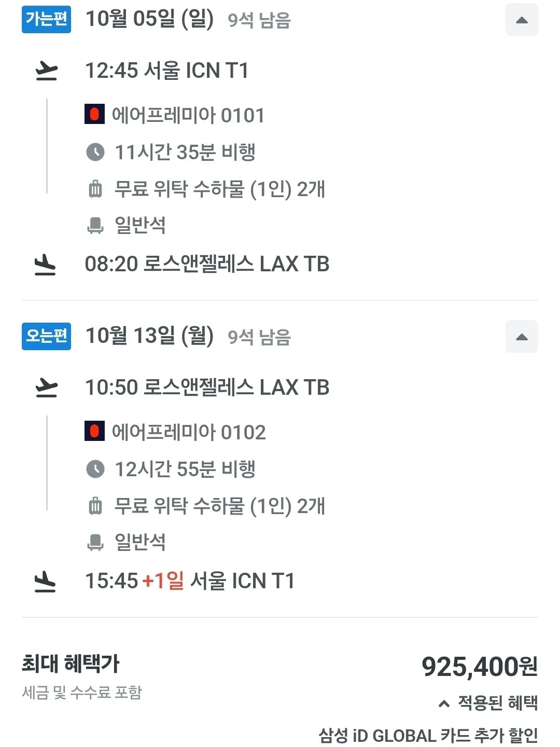Collapse the return 오는편 flight details
This screenshot has height=747, width=560.
522,337
